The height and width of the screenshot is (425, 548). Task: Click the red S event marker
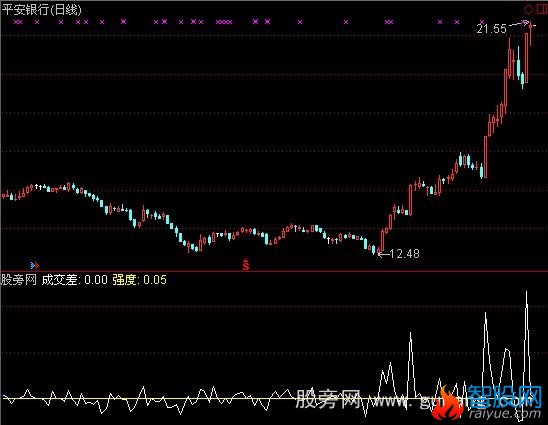click(x=246, y=265)
